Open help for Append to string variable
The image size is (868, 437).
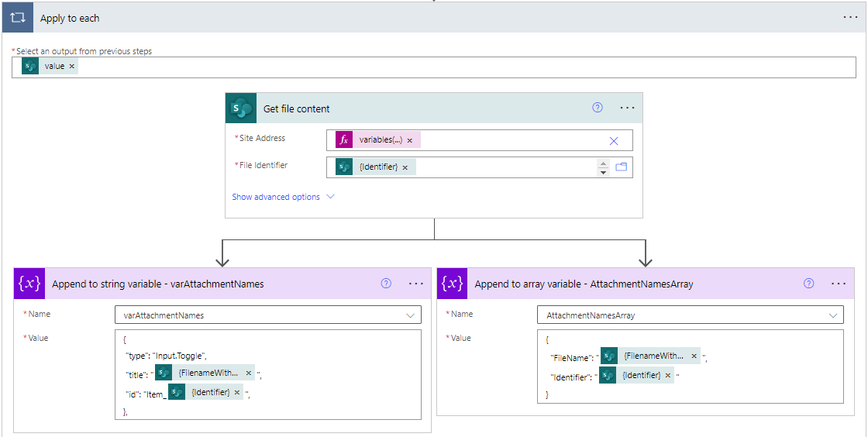[386, 284]
